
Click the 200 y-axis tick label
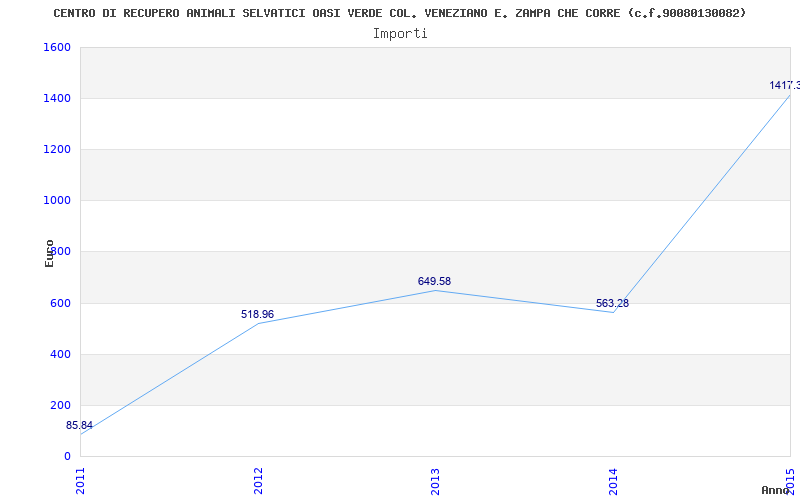(x=60, y=405)
